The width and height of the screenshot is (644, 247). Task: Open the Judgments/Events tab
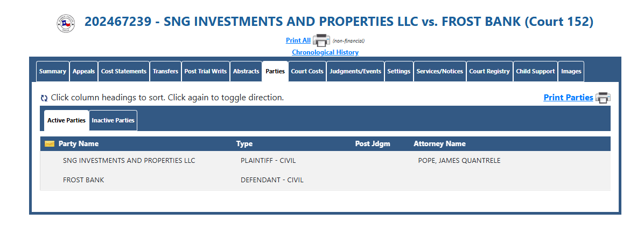point(355,71)
